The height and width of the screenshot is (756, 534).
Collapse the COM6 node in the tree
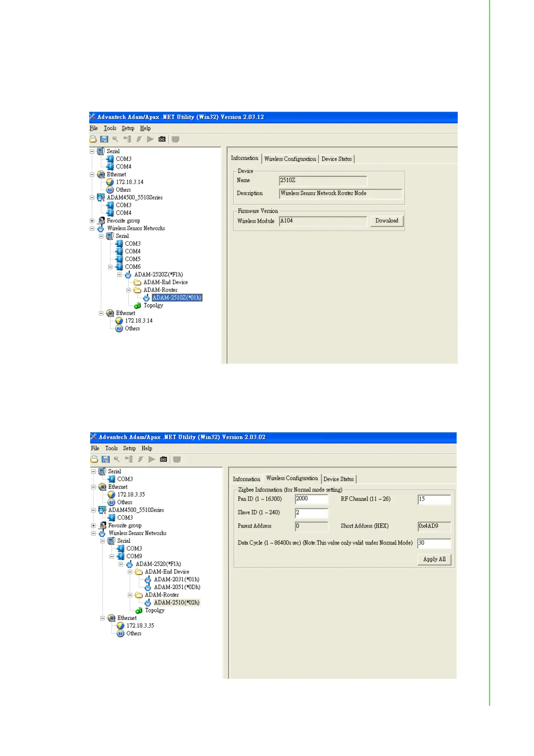[110, 267]
